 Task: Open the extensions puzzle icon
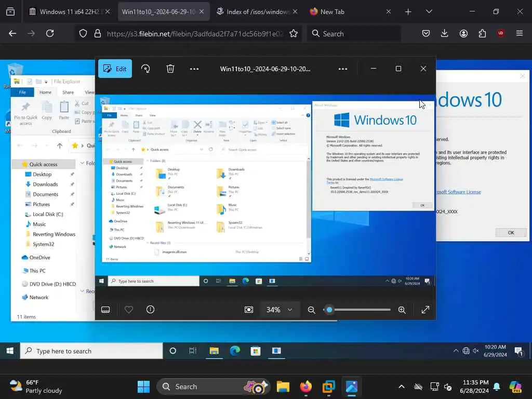[482, 34]
